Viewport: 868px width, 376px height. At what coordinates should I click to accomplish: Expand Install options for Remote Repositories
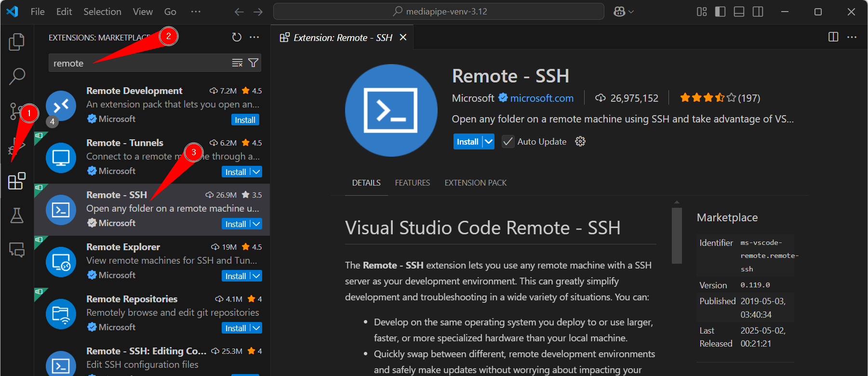point(256,328)
